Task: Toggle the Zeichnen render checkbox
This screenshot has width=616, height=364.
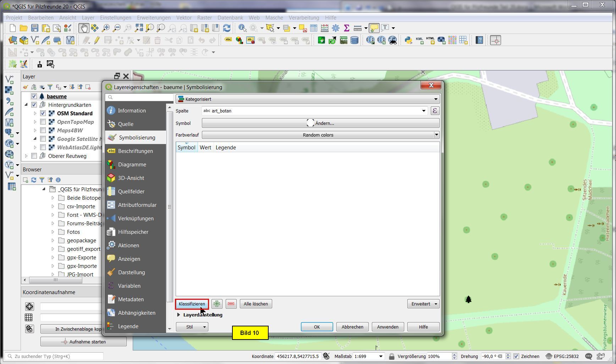Action: pos(516,357)
